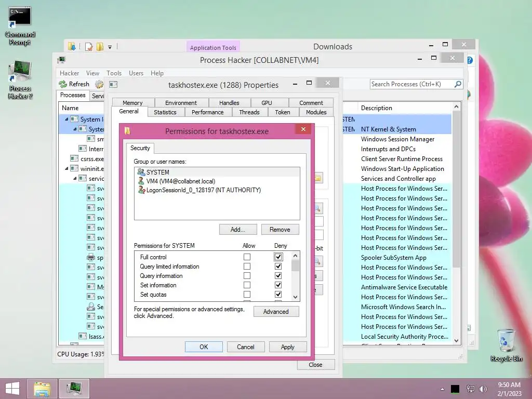The width and height of the screenshot is (532, 399).
Task: Click the Search Indexer process icon
Action: tap(90, 307)
